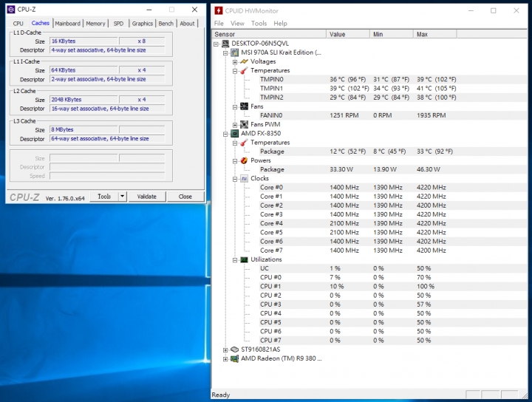Click the AMD Radeon R9 380 card icon
The height and width of the screenshot is (402, 532).
(x=235, y=358)
